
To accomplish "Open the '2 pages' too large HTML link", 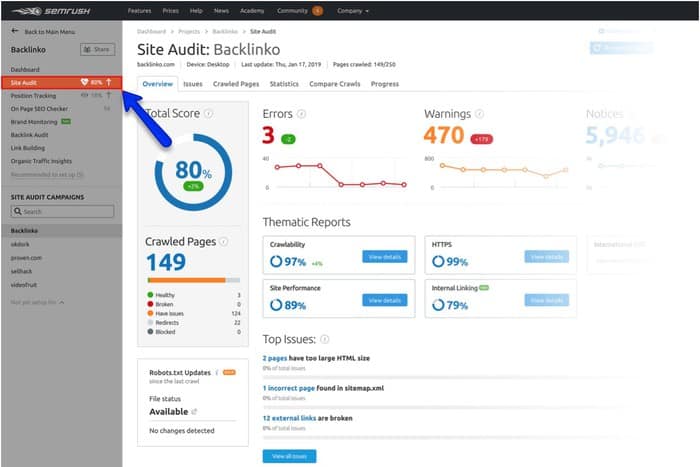I will [x=275, y=358].
